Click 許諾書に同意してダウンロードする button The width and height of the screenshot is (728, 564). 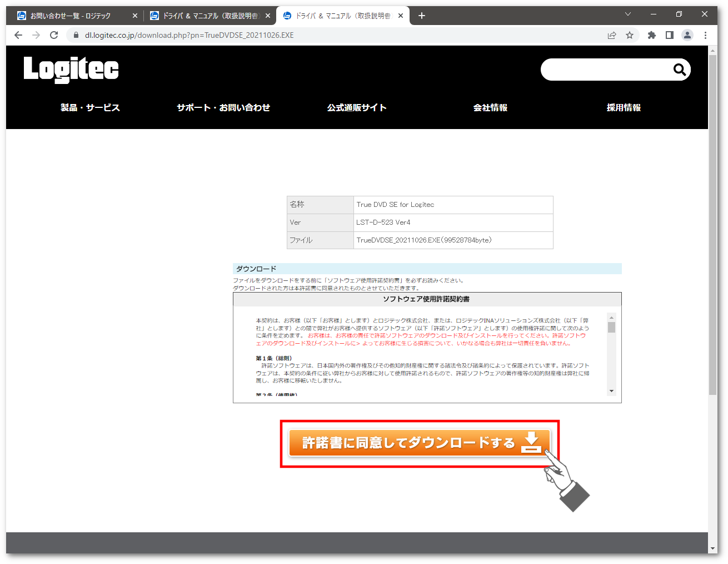(420, 443)
